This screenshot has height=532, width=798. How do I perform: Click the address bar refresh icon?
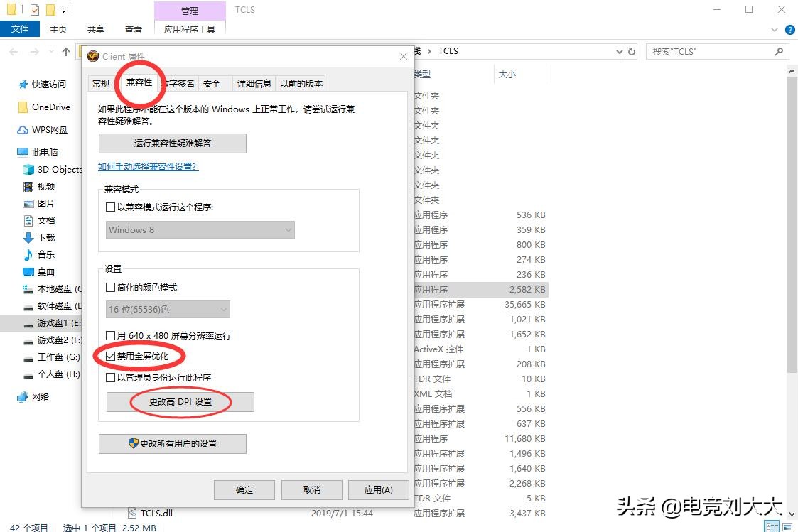click(x=632, y=50)
